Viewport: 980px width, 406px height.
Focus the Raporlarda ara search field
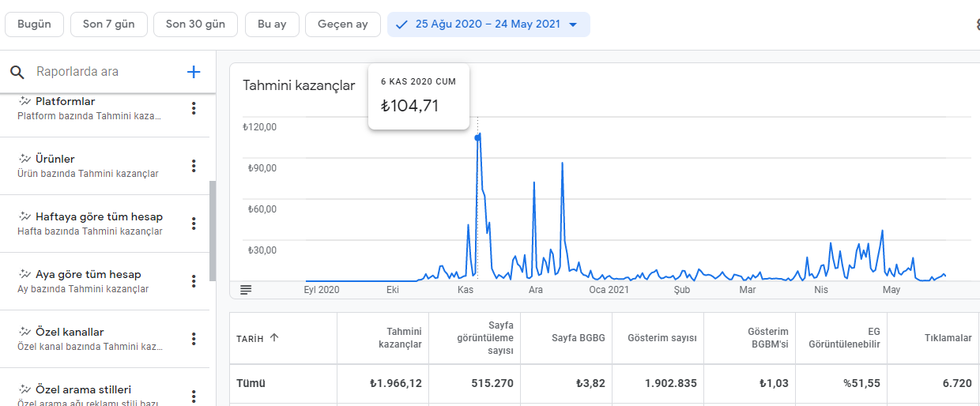tap(103, 72)
